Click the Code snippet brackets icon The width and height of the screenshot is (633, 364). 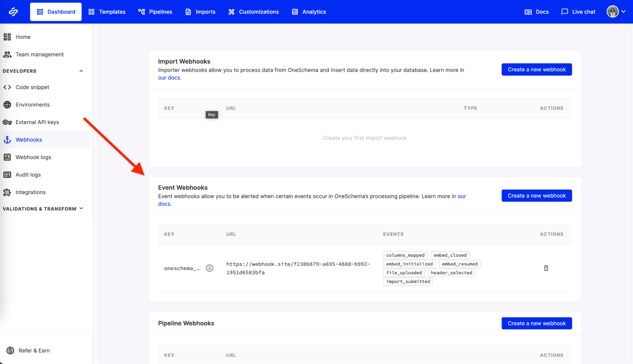7,87
